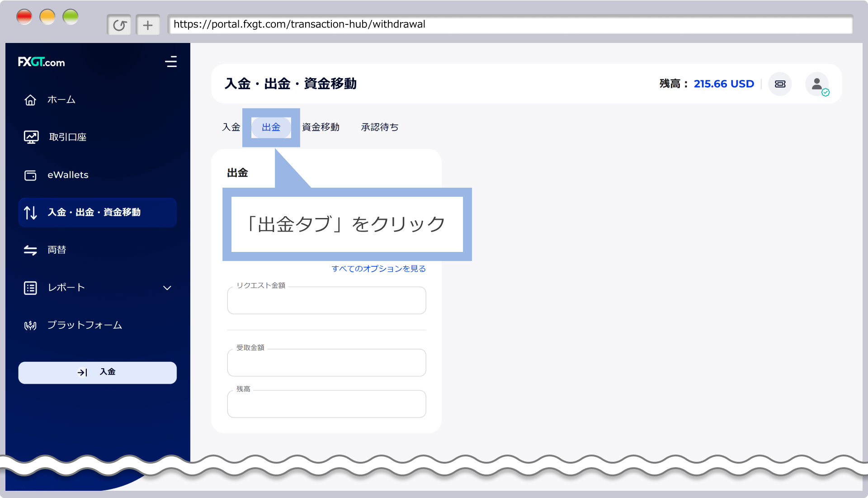Switch to the 資金移動 tab
The height and width of the screenshot is (498, 868).
[321, 127]
